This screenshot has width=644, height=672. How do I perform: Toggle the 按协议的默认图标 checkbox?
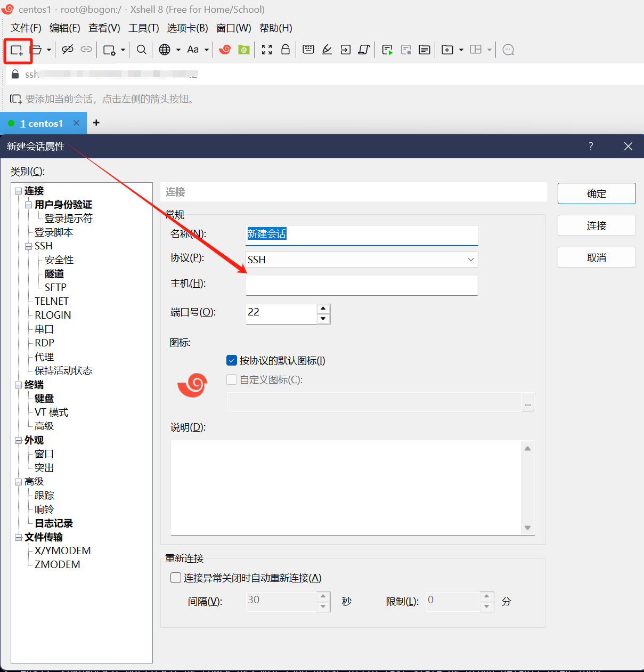(x=232, y=361)
